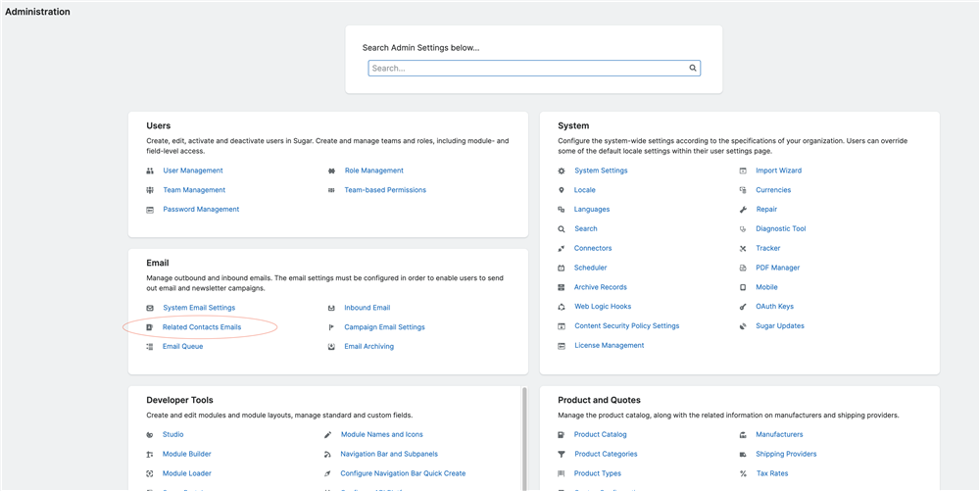Viewport: 980px width, 491px height.
Task: Click the Tax Rates percent icon
Action: tap(744, 473)
